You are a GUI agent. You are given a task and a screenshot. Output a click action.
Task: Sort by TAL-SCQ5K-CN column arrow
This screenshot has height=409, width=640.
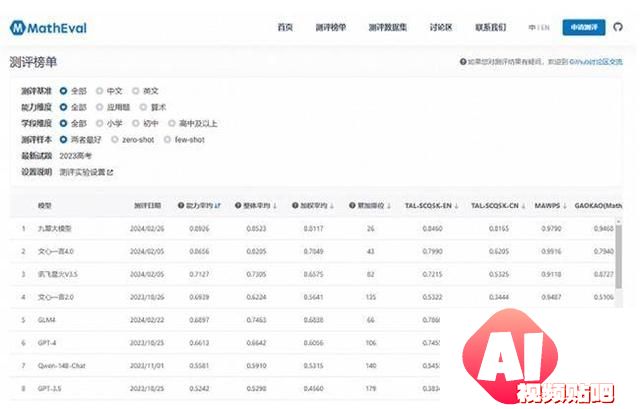pyautogui.click(x=523, y=206)
